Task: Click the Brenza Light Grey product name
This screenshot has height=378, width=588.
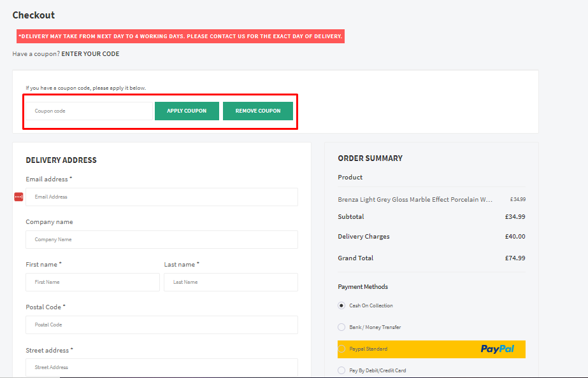Action: (x=415, y=199)
